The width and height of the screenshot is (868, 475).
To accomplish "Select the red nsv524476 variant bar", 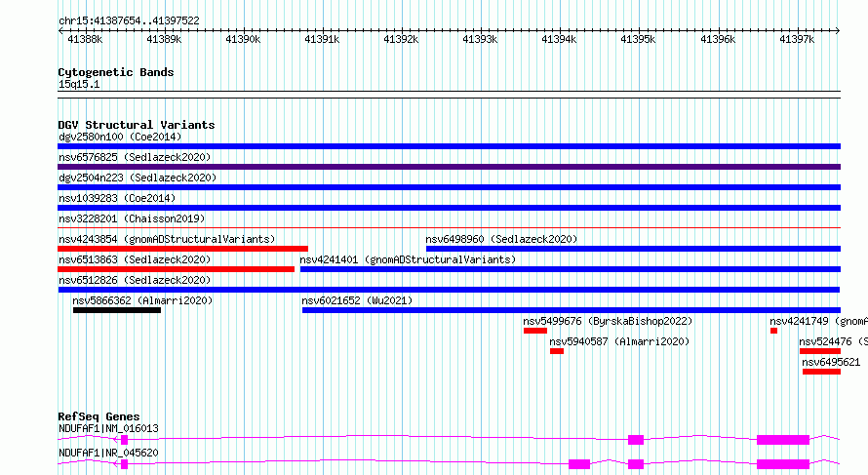I will pyautogui.click(x=820, y=351).
